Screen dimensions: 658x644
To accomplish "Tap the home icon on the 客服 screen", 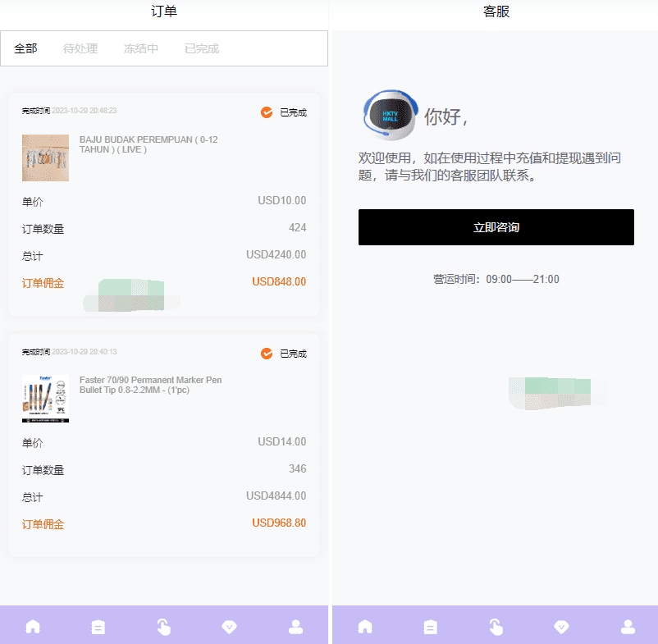I will coord(365,627).
